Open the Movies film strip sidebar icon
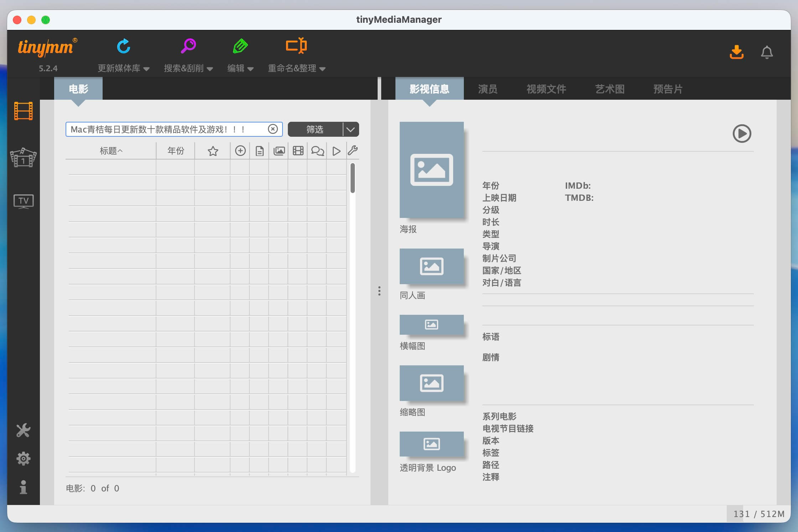The width and height of the screenshot is (798, 532). (x=23, y=111)
